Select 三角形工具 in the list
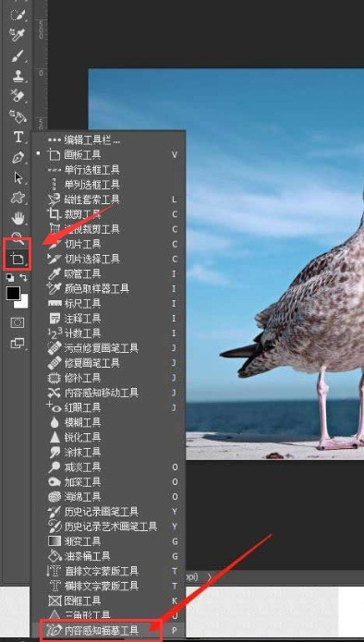The image size is (364, 642). coord(109,615)
